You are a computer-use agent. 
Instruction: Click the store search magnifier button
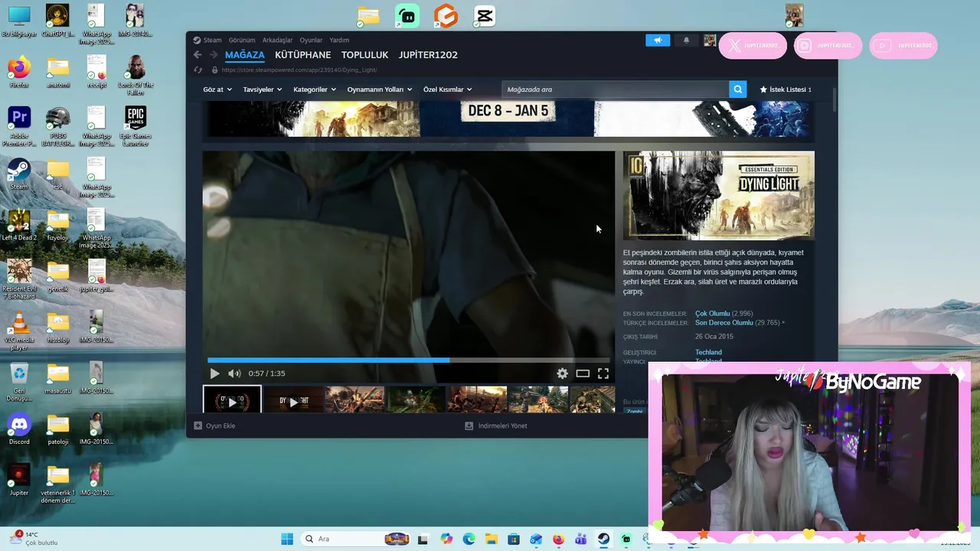[738, 90]
